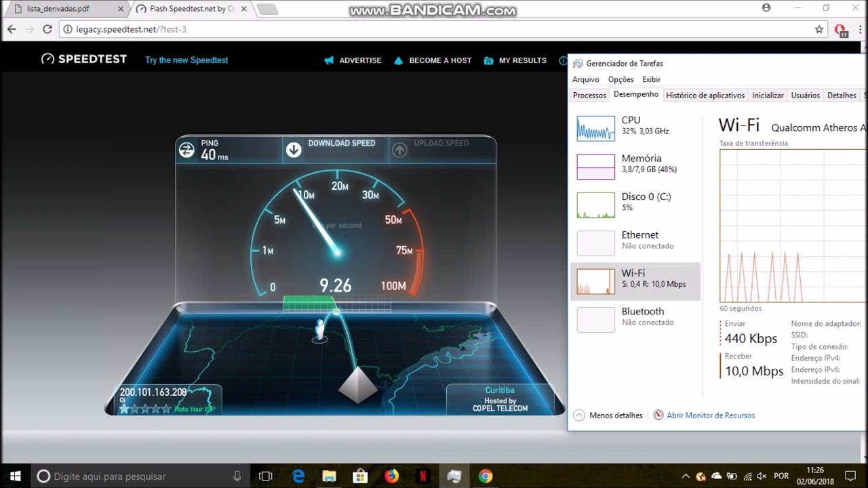The image size is (868, 488).
Task: Click the Enviar 440 Kbps value
Action: tap(751, 339)
